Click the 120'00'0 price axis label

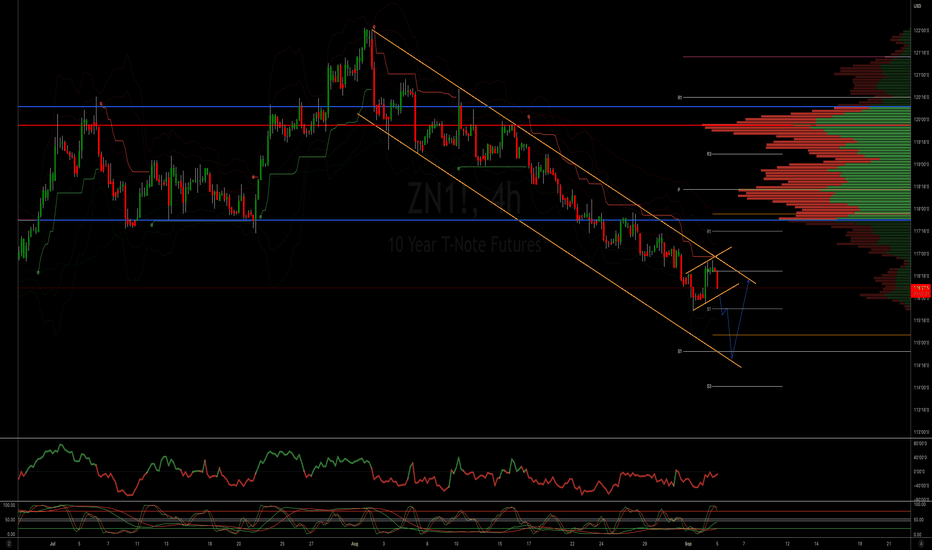[x=921, y=120]
